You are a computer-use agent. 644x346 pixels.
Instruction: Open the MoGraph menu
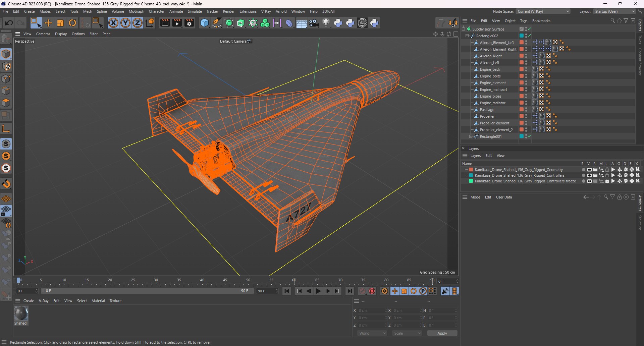coord(136,11)
